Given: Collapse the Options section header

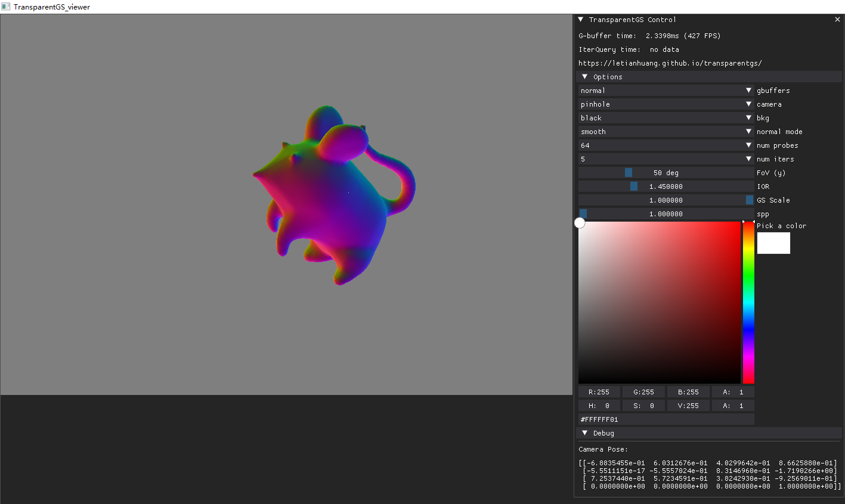Looking at the screenshot, I should [709, 77].
